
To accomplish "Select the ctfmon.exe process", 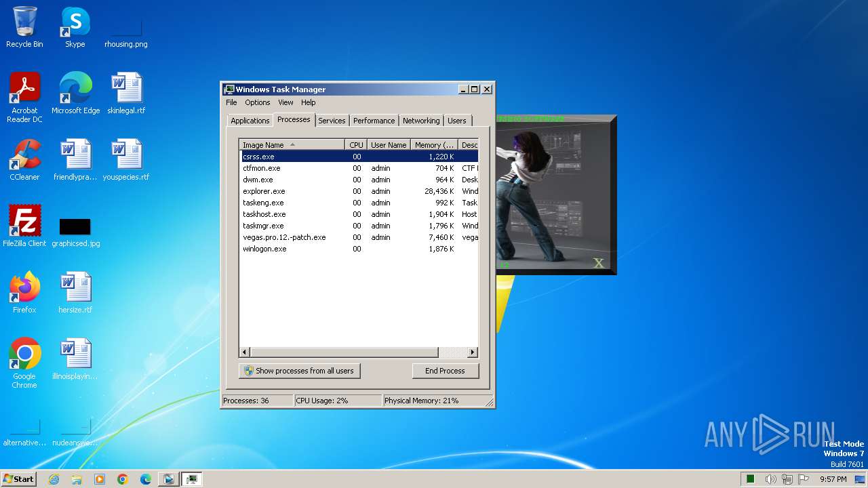I will (359, 168).
